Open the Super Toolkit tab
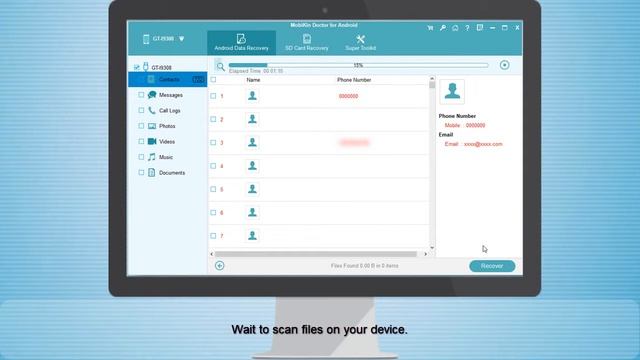Image resolution: width=640 pixels, height=360 pixels. pyautogui.click(x=360, y=42)
